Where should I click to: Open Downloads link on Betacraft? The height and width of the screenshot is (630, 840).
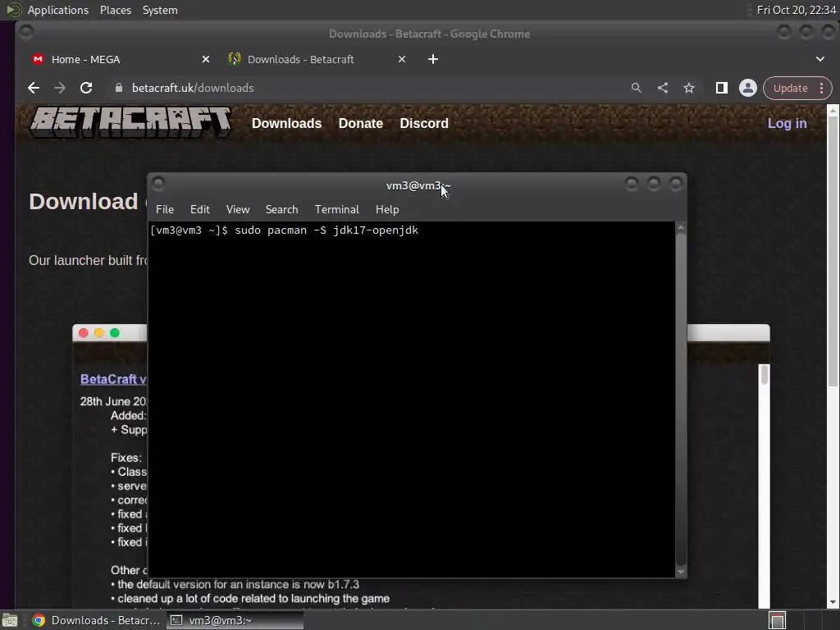pyautogui.click(x=286, y=123)
